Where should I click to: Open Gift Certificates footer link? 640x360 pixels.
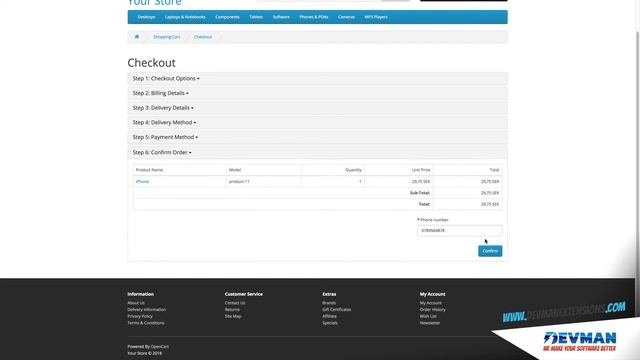coord(337,309)
